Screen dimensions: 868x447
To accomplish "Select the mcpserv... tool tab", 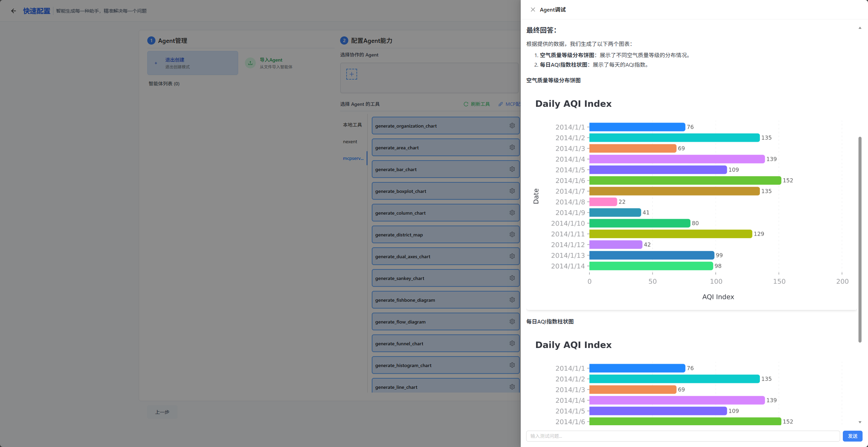I will tap(353, 158).
